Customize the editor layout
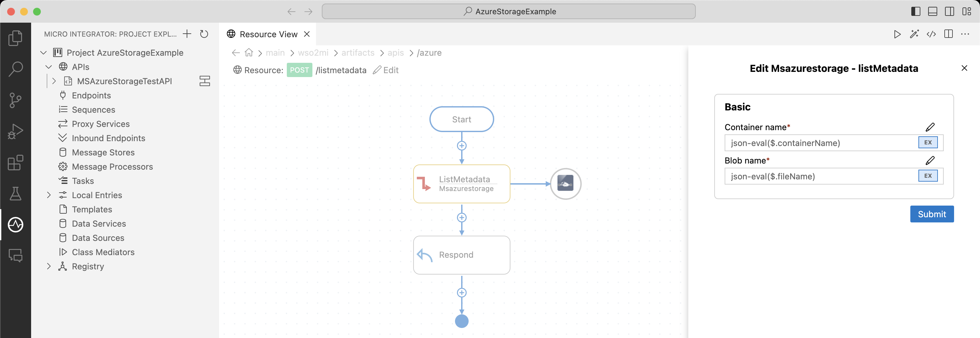 [967, 11]
